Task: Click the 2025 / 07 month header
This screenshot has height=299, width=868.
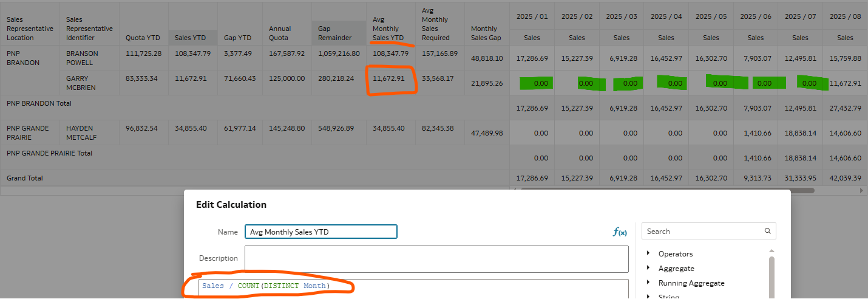Action: click(800, 16)
